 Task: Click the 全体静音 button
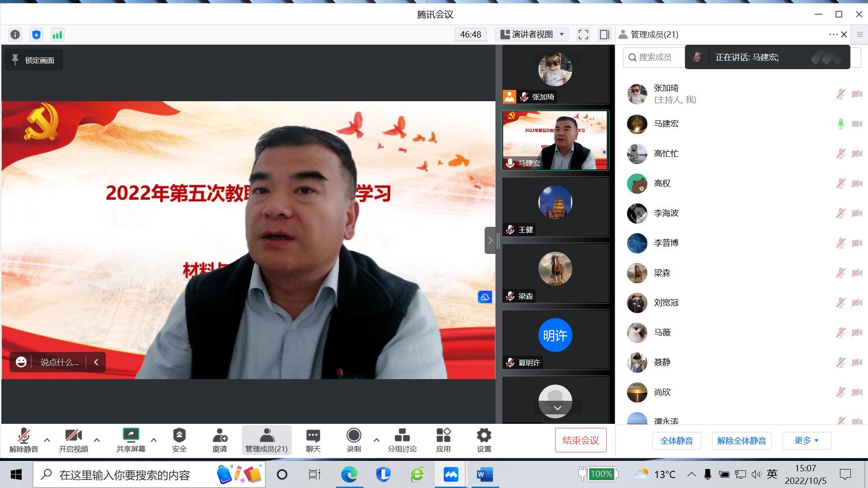tap(676, 441)
